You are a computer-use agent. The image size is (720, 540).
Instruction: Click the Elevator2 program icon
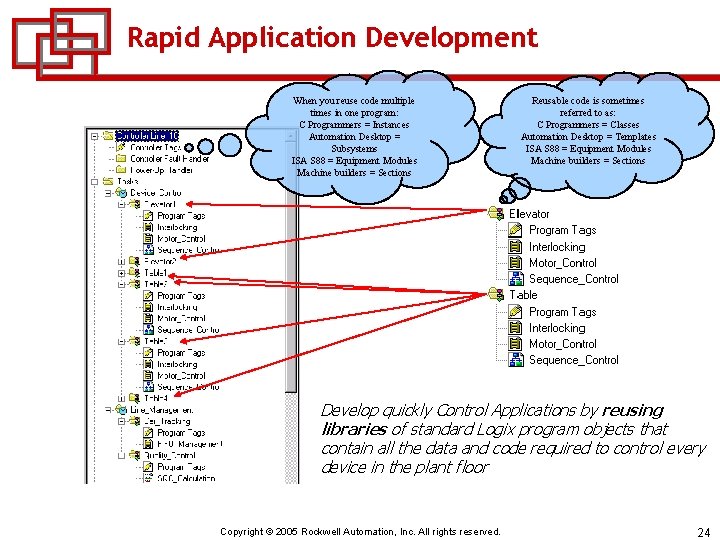135,261
